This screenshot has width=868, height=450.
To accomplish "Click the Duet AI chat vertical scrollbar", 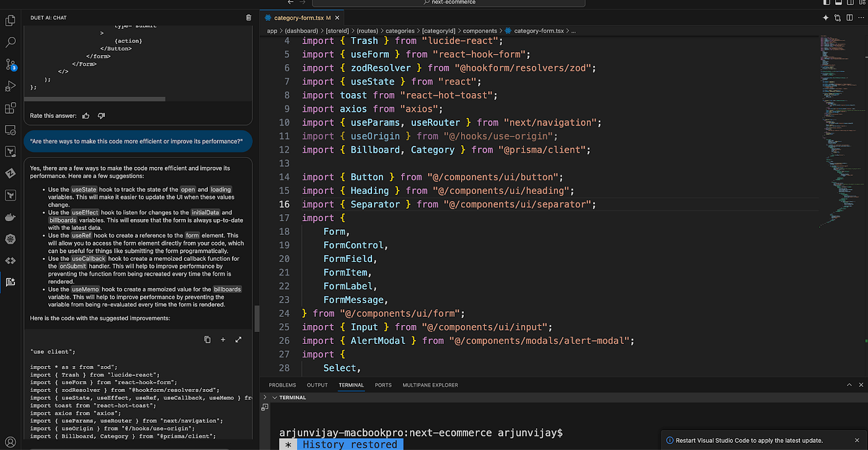I will [256, 320].
